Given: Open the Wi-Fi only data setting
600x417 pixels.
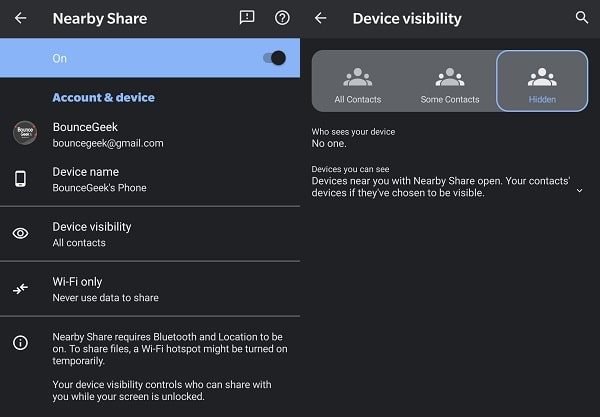Looking at the screenshot, I should (150, 289).
